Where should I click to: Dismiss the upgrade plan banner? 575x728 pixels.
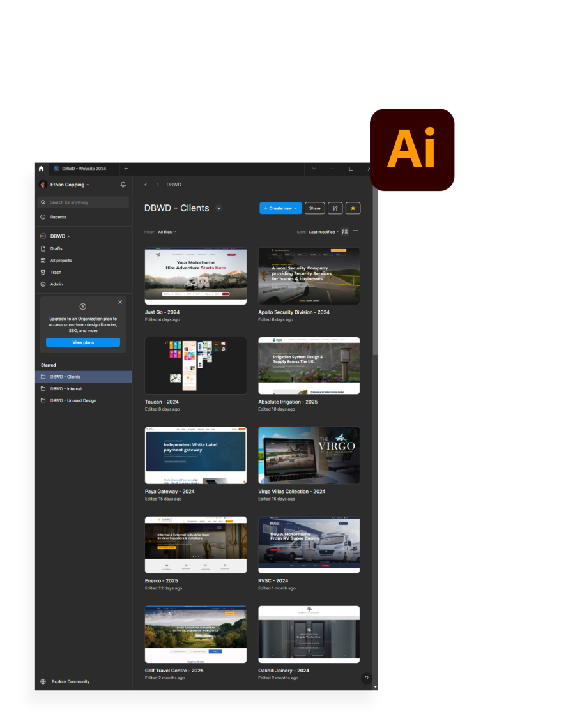tap(120, 302)
